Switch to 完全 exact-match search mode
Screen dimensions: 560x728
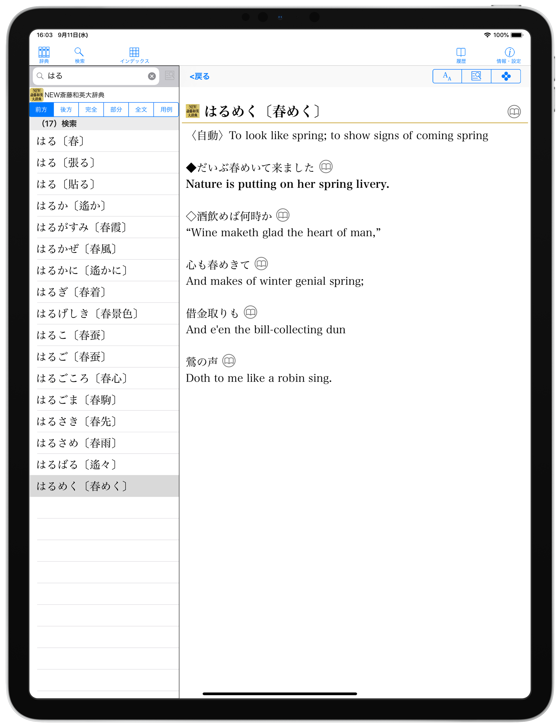[91, 110]
